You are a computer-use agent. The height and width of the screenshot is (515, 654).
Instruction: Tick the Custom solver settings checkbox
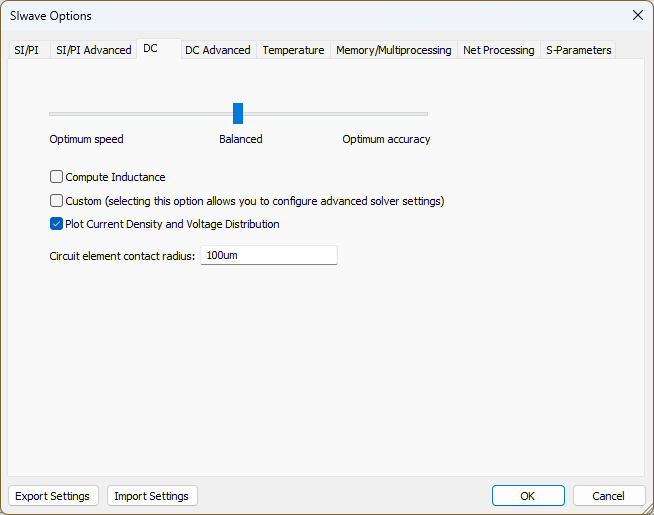pos(57,201)
